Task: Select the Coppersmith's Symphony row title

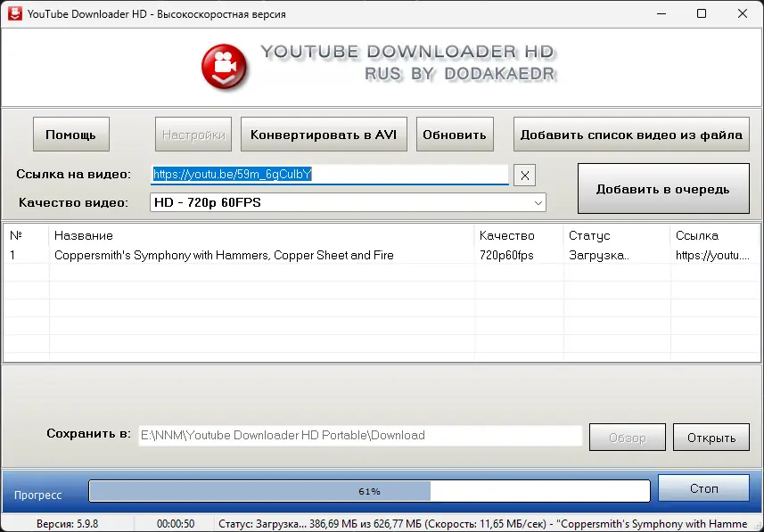Action: coord(224,255)
